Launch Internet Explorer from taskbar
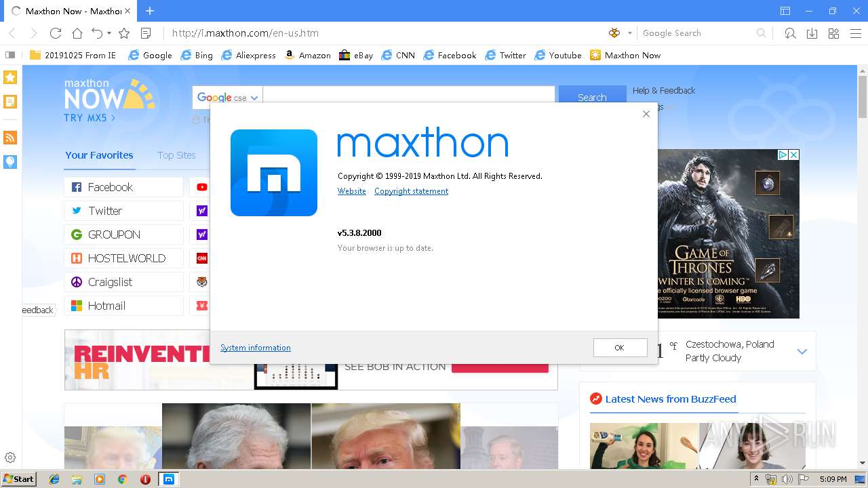 coord(54,479)
